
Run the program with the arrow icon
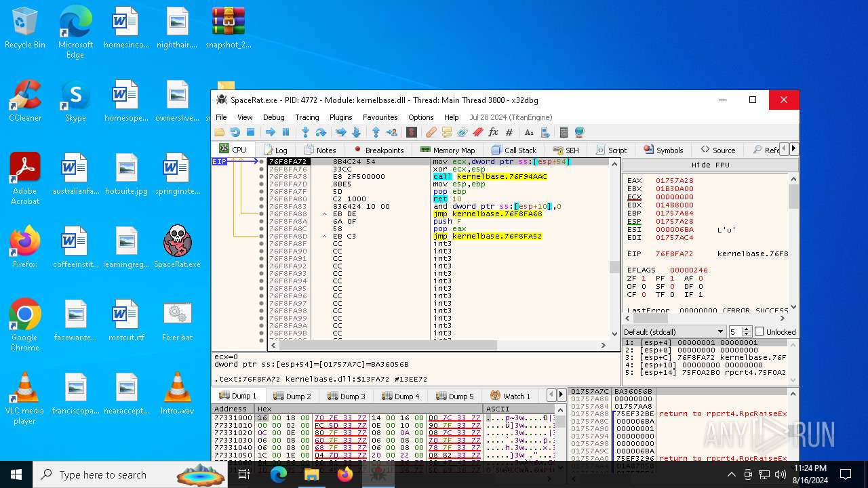point(270,132)
